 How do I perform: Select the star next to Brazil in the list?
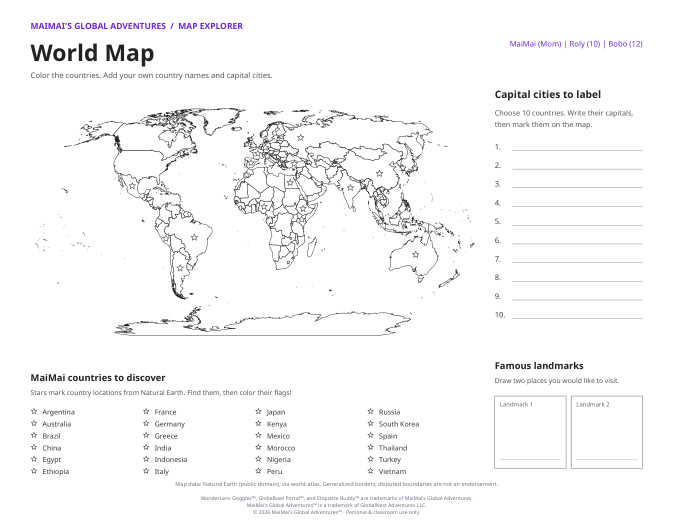coord(34,435)
